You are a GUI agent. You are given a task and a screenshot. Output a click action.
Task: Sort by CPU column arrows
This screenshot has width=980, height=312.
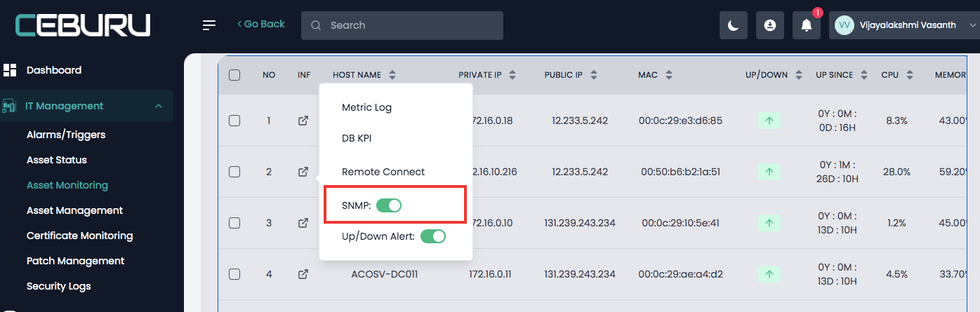910,75
